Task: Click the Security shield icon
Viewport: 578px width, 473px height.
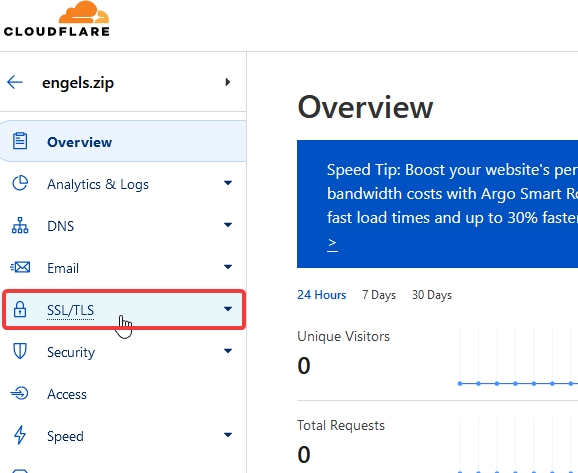Action: coord(20,351)
